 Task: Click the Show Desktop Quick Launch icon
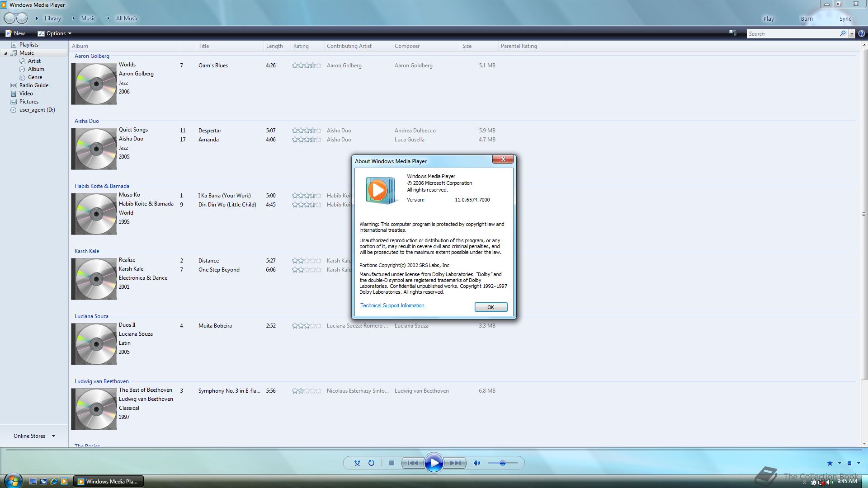[x=33, y=482]
